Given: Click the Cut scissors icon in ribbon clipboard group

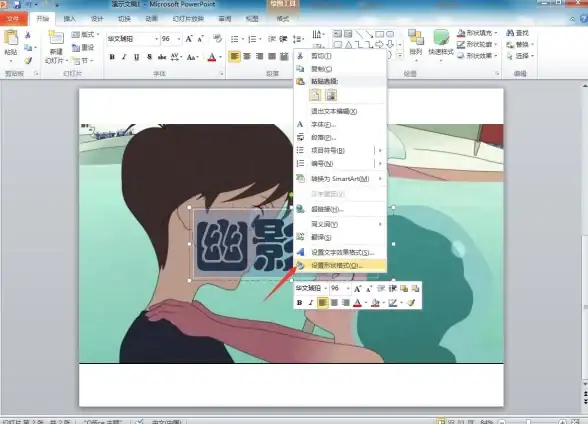Looking at the screenshot, I should coord(28,35).
